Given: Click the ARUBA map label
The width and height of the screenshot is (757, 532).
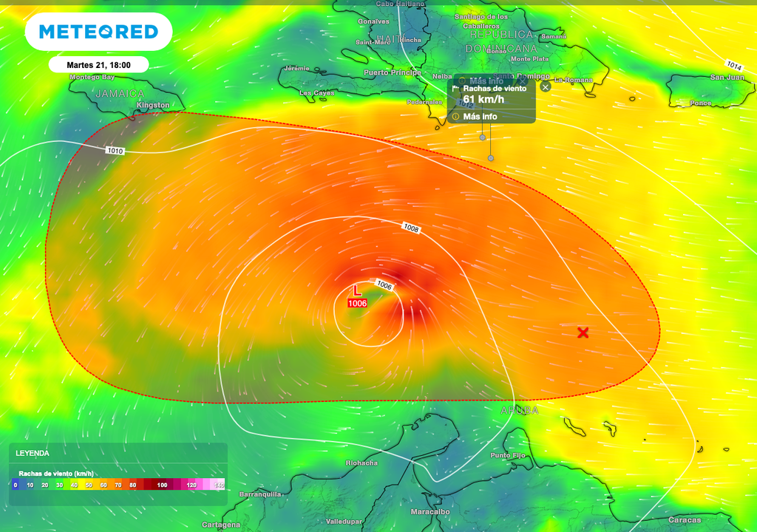Looking at the screenshot, I should click(x=520, y=410).
